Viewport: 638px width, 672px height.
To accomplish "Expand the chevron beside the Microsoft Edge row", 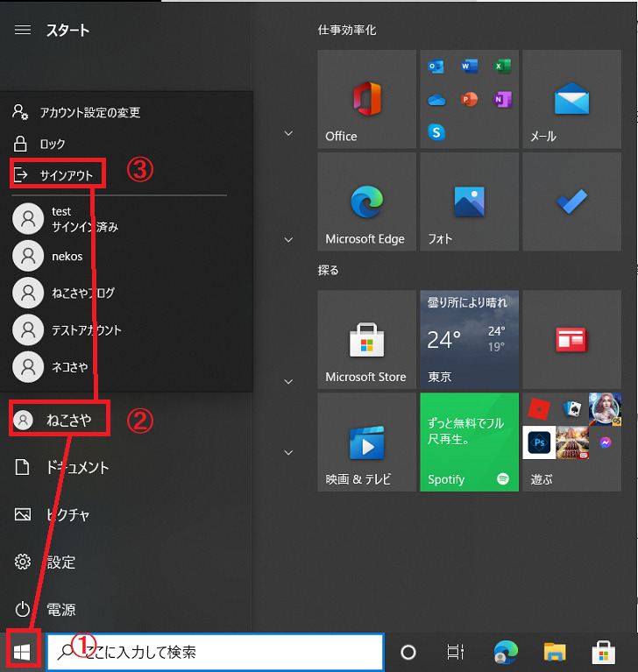I will click(x=288, y=239).
